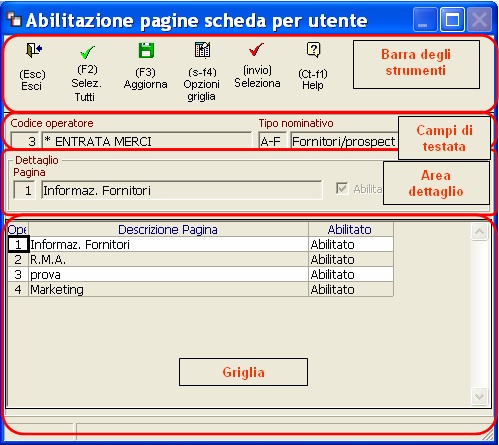
Task: Click the grid scrollbar down arrow
Action: [x=479, y=396]
